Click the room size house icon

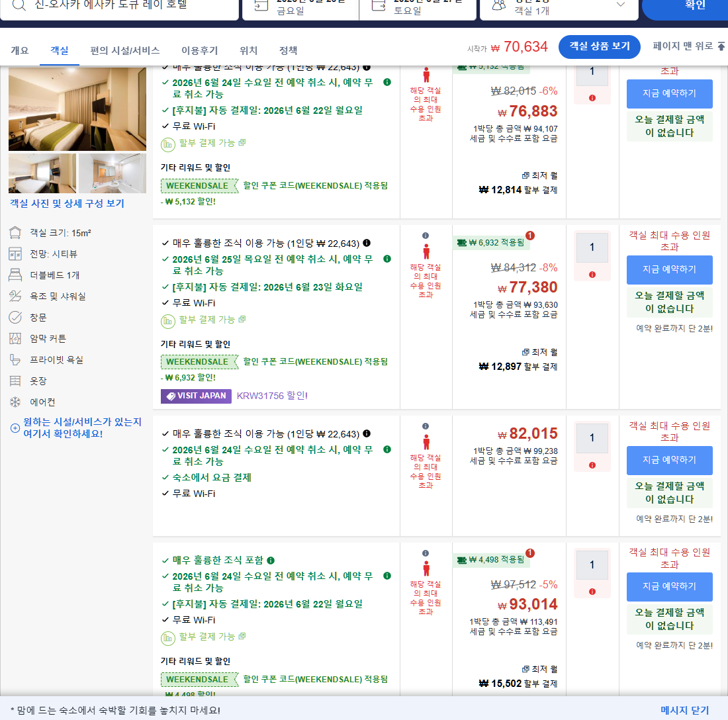point(15,232)
